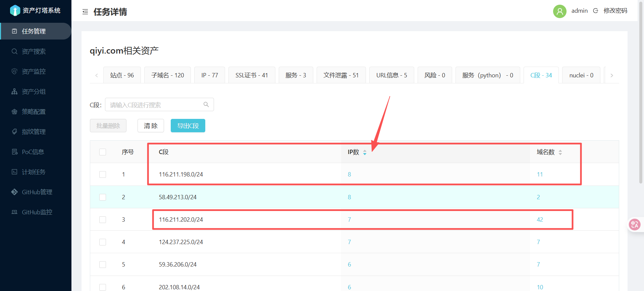644x291 pixels.
Task: Click the floating translate icon
Action: click(634, 224)
